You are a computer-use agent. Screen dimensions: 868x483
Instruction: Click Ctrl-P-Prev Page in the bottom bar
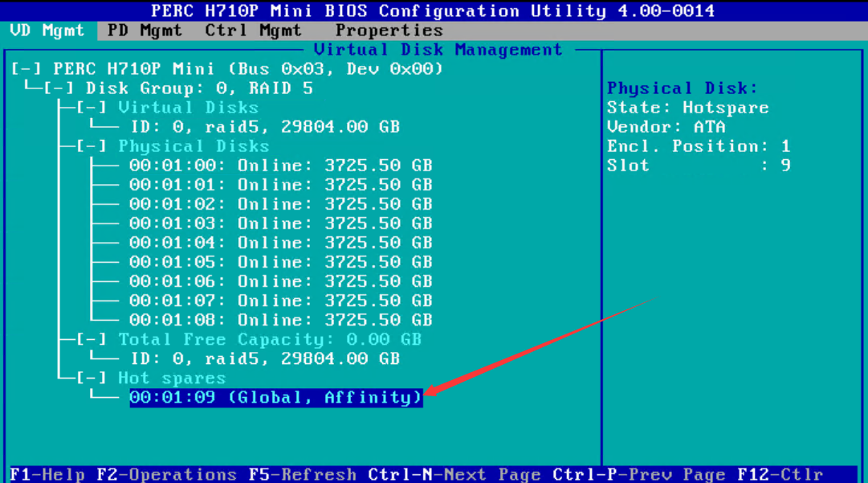click(x=639, y=475)
